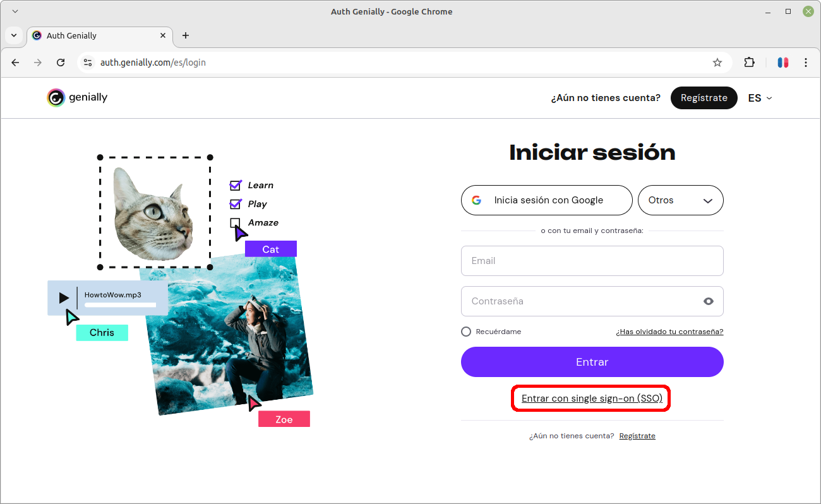Viewport: 821px width, 504px height.
Task: Open ¿Has olvidado tu contraseña? link
Action: pyautogui.click(x=670, y=332)
